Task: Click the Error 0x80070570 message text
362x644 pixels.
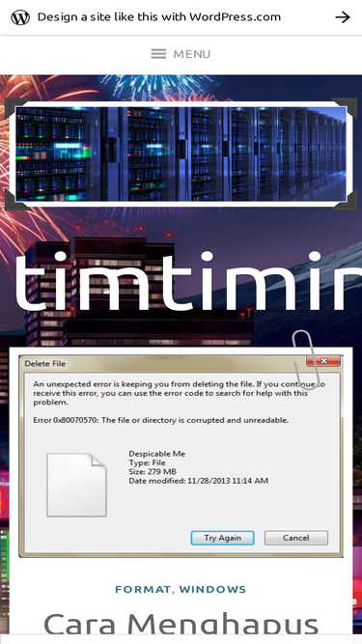Action: point(161,420)
